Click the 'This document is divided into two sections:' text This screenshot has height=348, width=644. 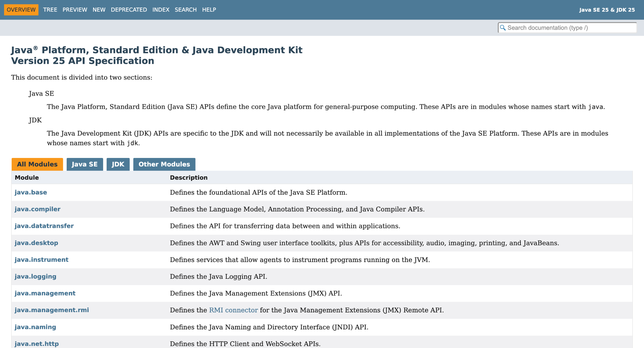point(82,77)
